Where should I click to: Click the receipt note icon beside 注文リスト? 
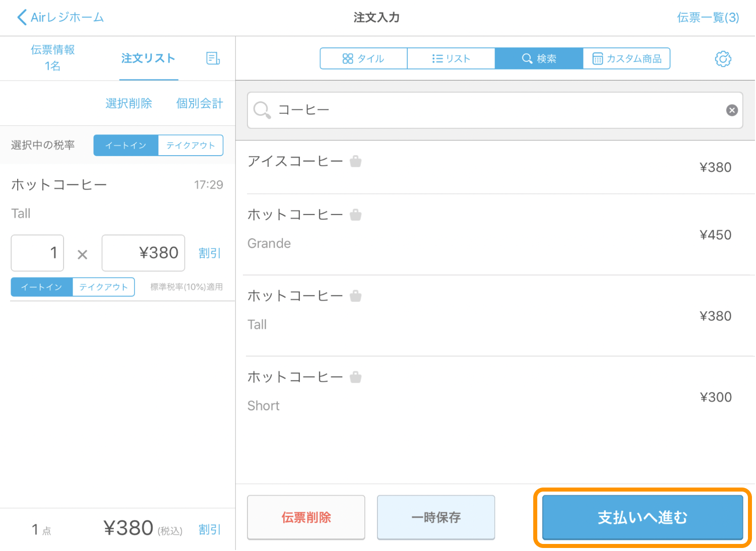pos(213,58)
